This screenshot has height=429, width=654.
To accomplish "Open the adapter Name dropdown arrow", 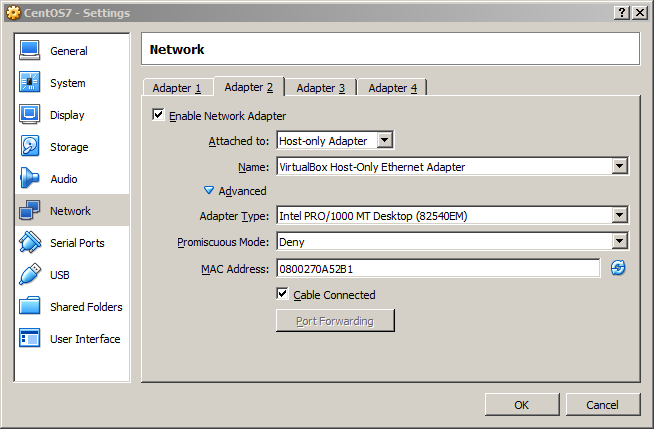I will [x=620, y=166].
